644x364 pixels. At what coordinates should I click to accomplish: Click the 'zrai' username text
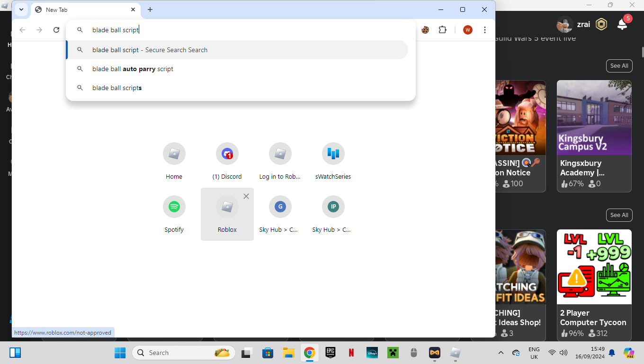pyautogui.click(x=583, y=24)
